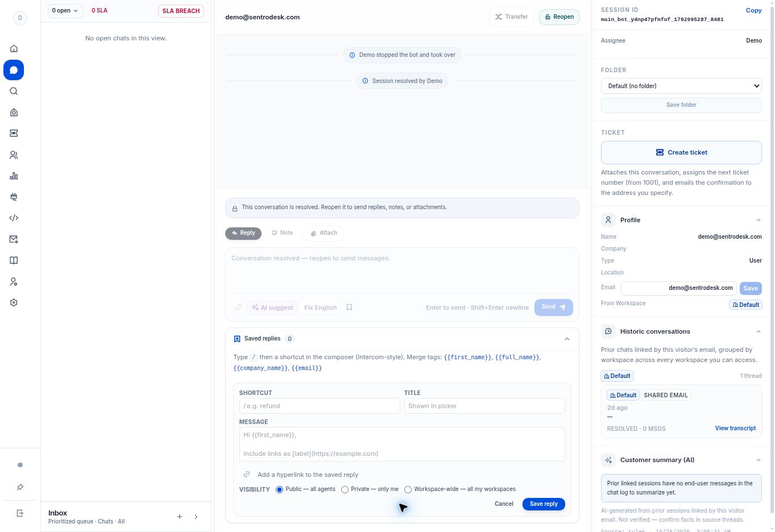775x532 pixels.
Task: Open the mail settings envelope icon
Action: coord(14,239)
